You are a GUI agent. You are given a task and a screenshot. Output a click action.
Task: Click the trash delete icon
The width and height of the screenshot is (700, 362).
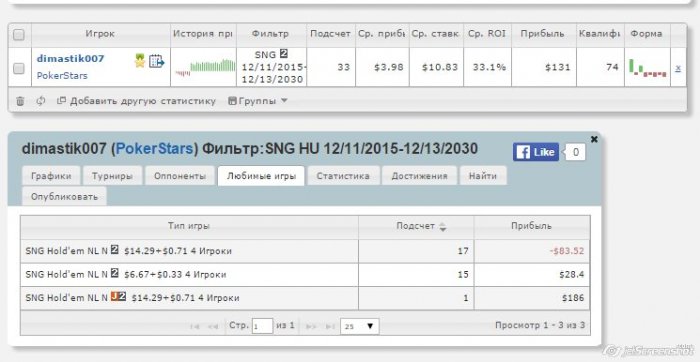pos(20,101)
